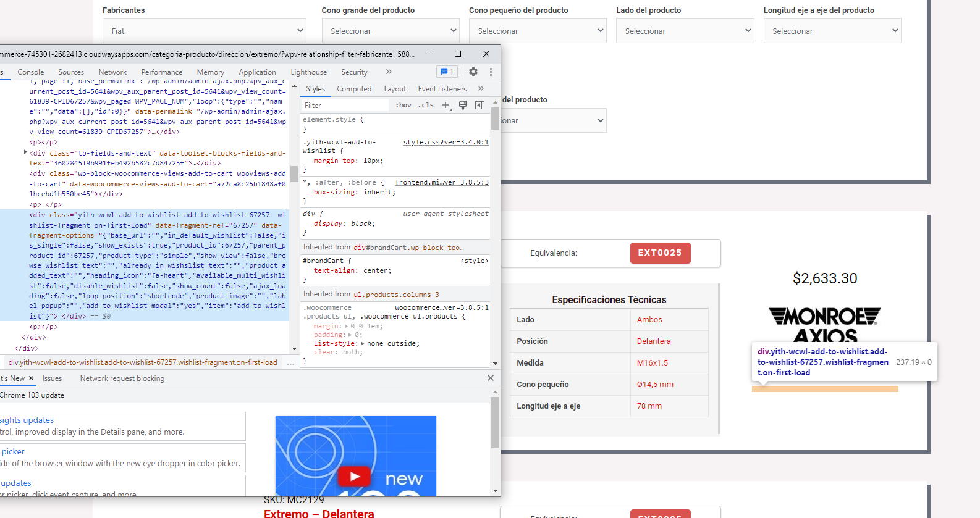Open the issues counter badge showing 1
Screen dimensions: 980x518
click(x=447, y=72)
